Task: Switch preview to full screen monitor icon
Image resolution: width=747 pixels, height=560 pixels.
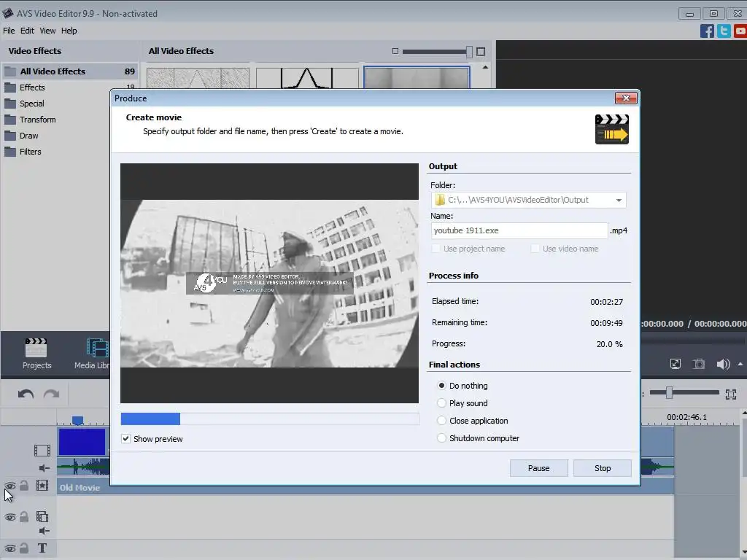Action: pyautogui.click(x=676, y=365)
